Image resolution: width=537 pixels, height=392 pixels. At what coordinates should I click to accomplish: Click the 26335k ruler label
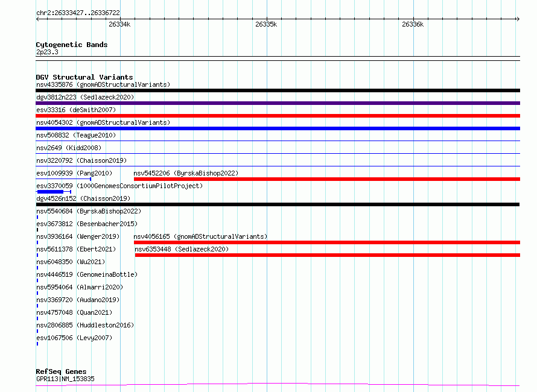coord(266,24)
